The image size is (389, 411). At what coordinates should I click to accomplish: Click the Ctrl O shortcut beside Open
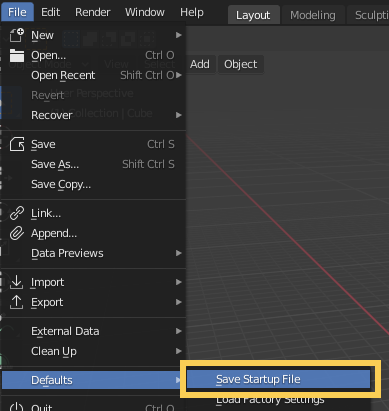coord(160,55)
